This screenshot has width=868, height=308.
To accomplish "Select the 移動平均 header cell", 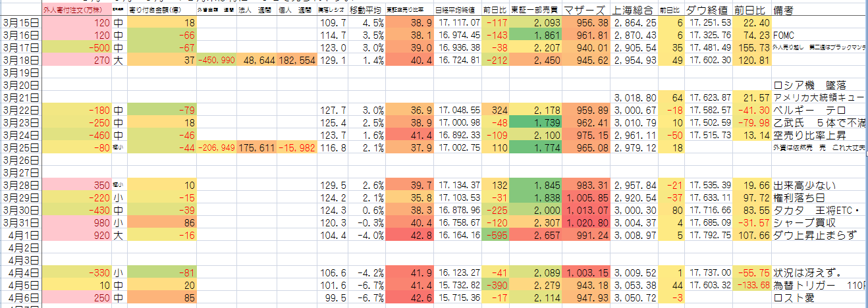I will [x=361, y=11].
